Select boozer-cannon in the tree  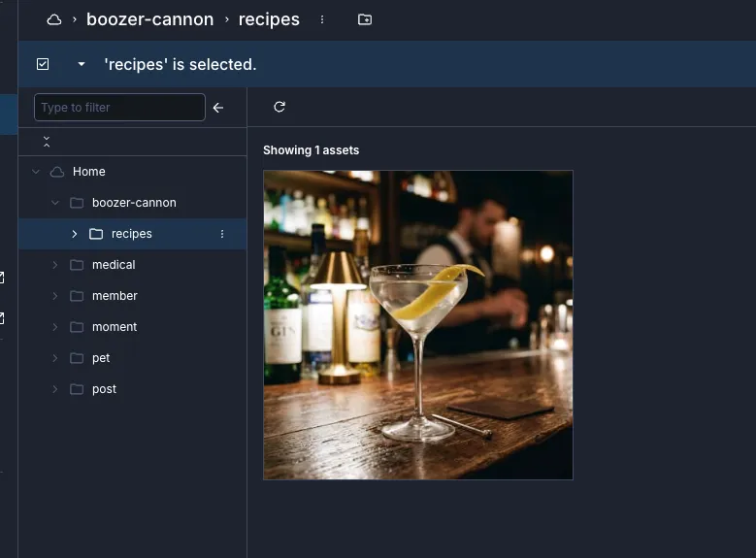pos(134,203)
